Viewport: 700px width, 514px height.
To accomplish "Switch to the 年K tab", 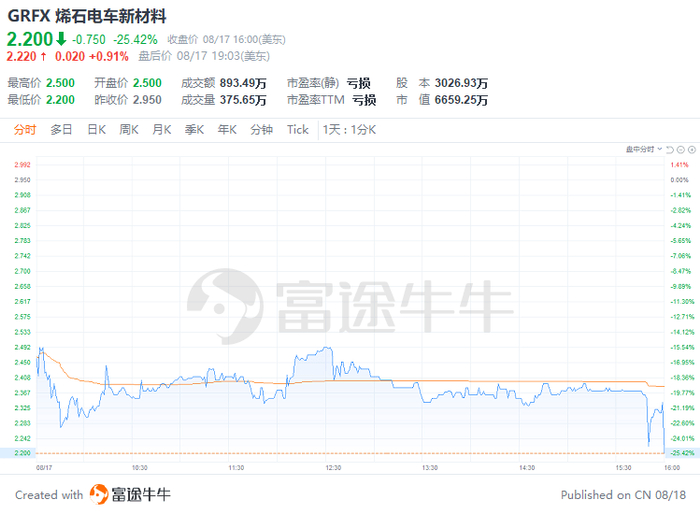I will [x=227, y=130].
